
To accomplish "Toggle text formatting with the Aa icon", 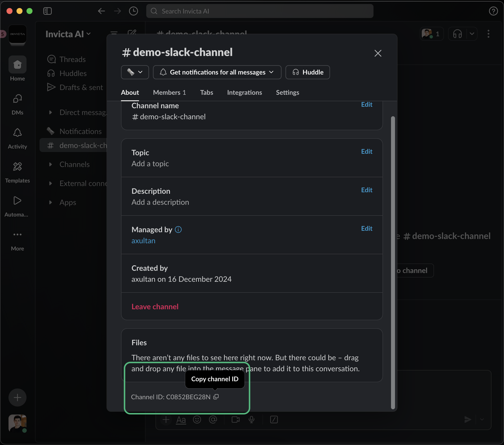I will point(181,419).
